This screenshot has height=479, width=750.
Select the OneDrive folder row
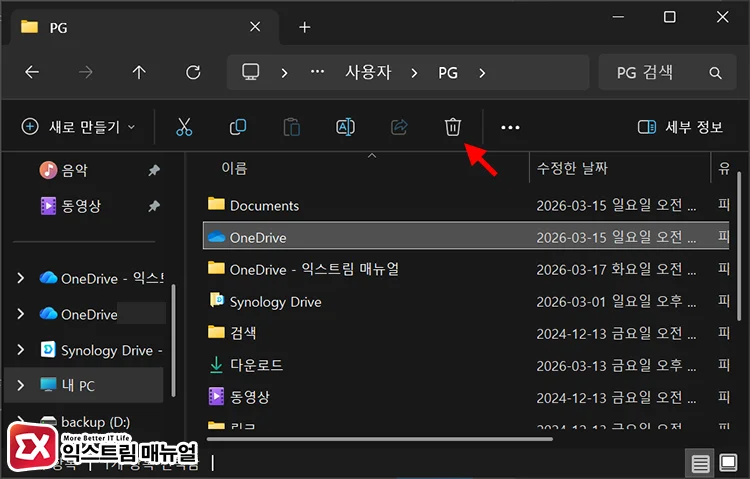(x=466, y=235)
